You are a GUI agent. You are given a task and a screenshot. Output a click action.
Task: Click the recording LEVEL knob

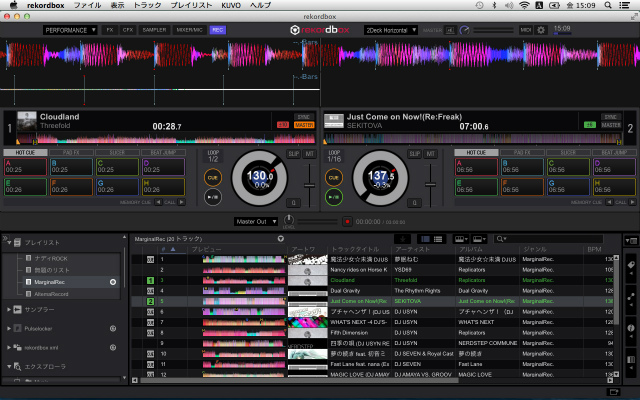tap(289, 219)
